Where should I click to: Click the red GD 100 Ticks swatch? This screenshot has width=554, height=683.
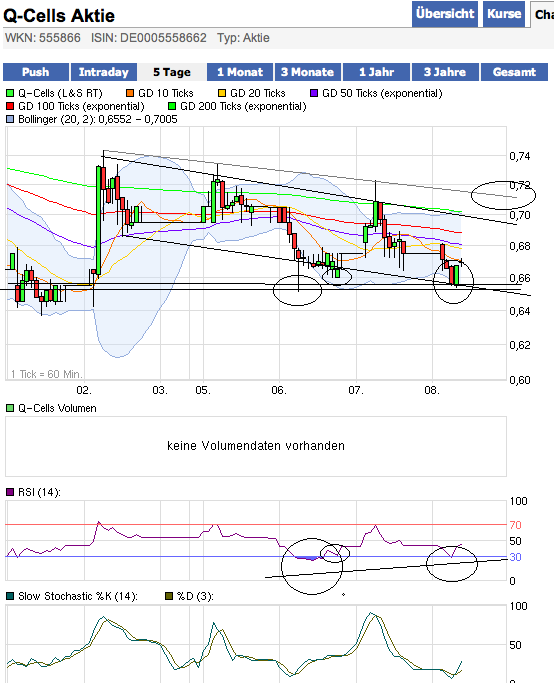pos(10,106)
